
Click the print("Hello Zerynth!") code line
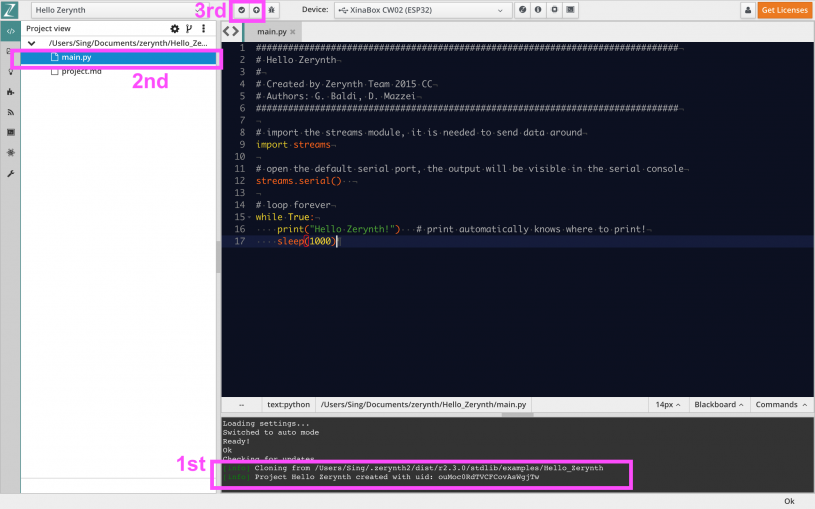coord(338,229)
